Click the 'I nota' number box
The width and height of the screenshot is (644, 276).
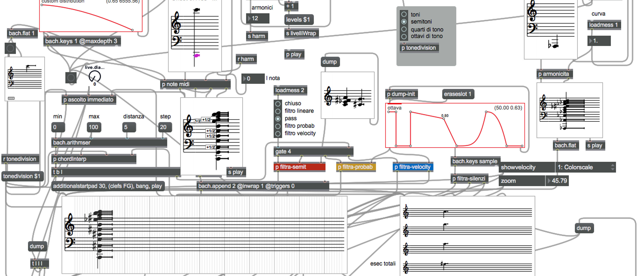click(x=253, y=79)
